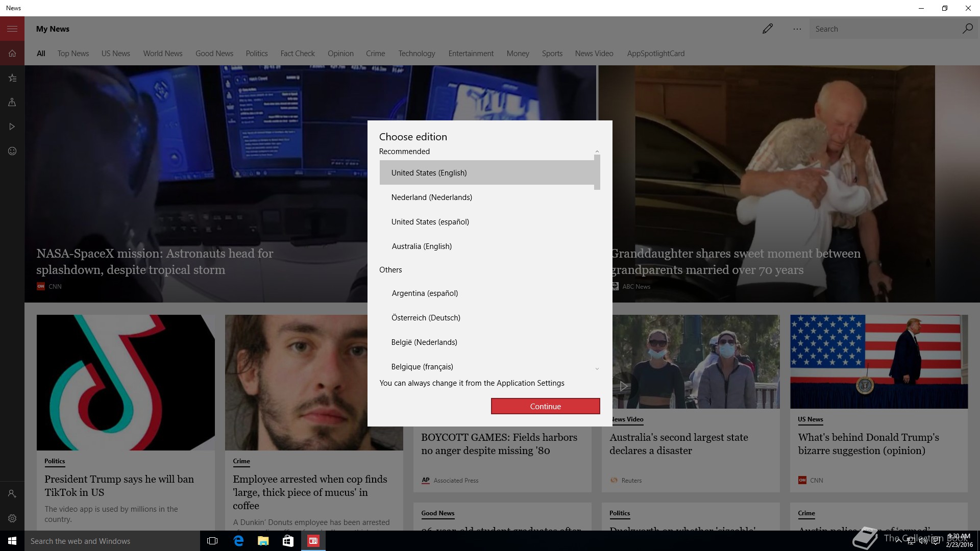
Task: Open President Trump TikTok ban headline
Action: 119,486
